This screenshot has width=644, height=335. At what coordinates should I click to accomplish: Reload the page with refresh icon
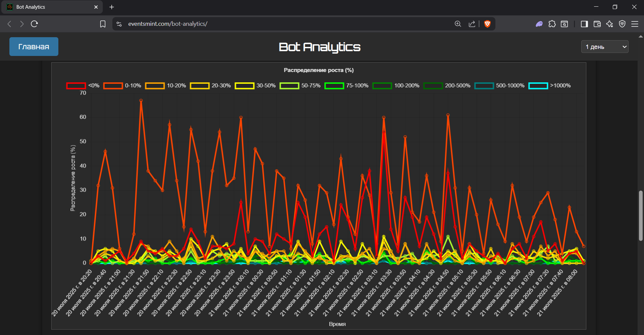tap(34, 24)
